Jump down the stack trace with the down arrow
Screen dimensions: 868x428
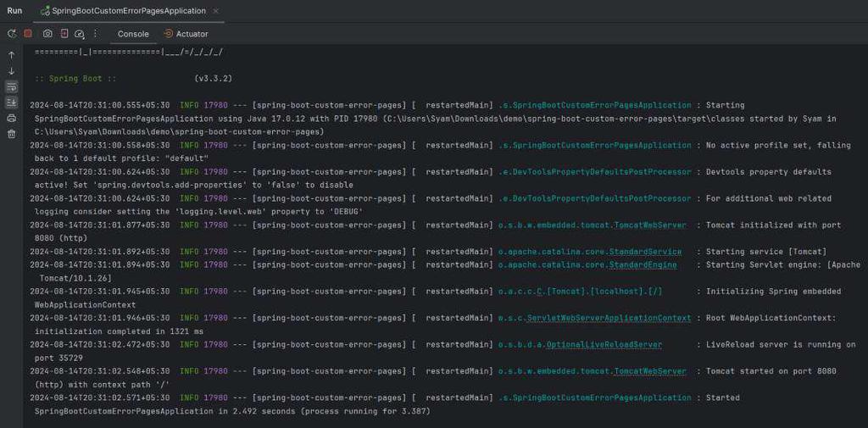coord(12,71)
